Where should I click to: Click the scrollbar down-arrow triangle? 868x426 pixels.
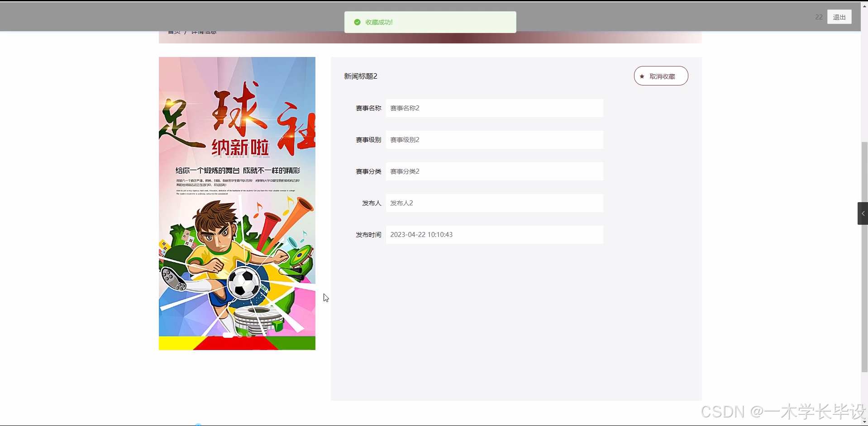(x=864, y=421)
